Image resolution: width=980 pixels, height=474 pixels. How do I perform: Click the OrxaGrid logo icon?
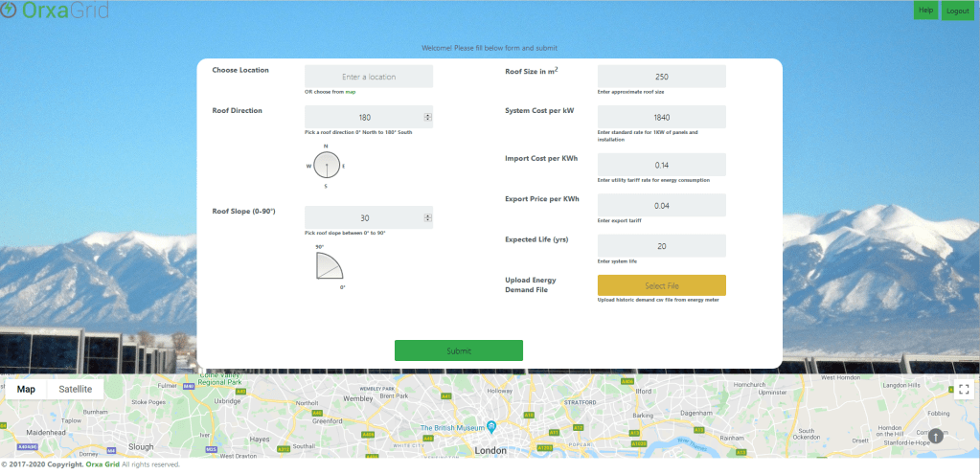(8, 11)
